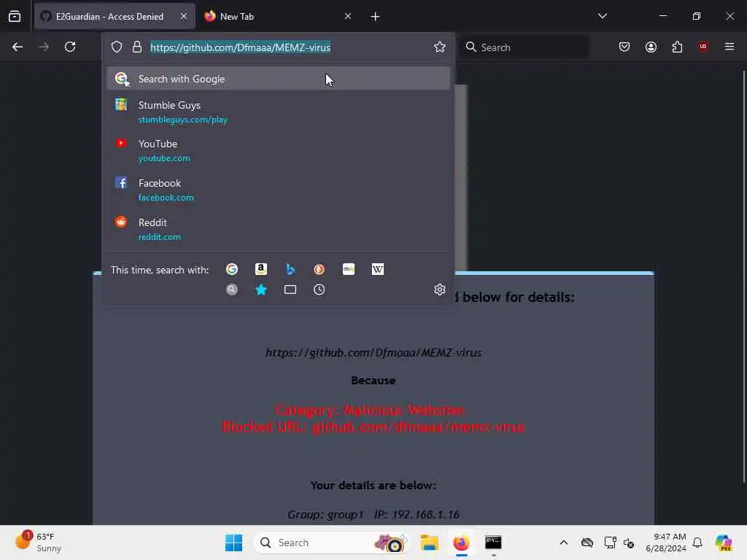Search this time with Wikipedia
This screenshot has height=560, width=747.
click(378, 270)
